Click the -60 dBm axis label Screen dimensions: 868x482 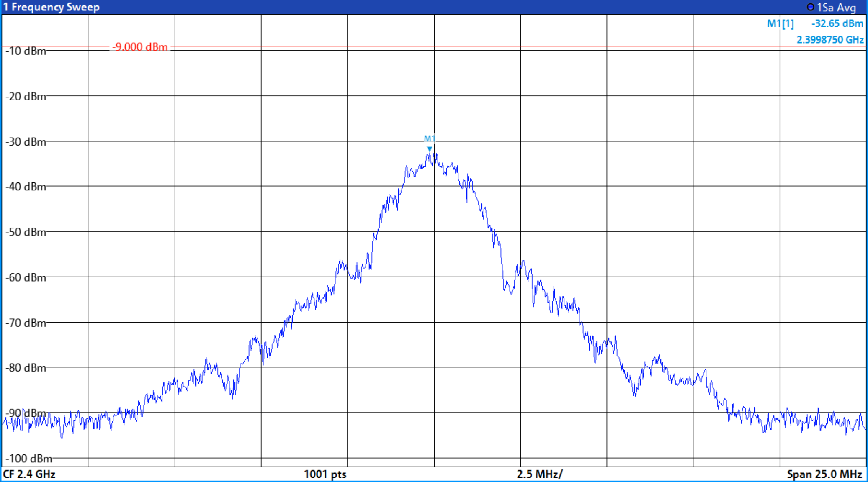click(x=26, y=277)
